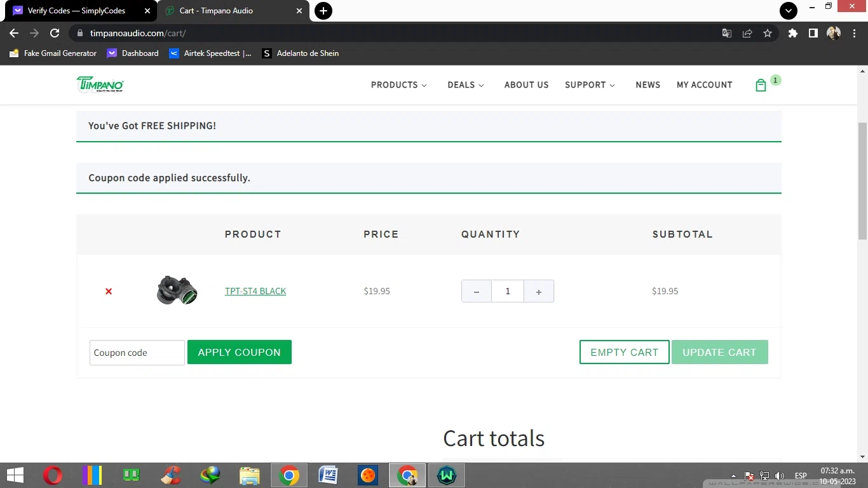Expand the SUPPORT menu
Screen dimensions: 868x488
point(590,85)
